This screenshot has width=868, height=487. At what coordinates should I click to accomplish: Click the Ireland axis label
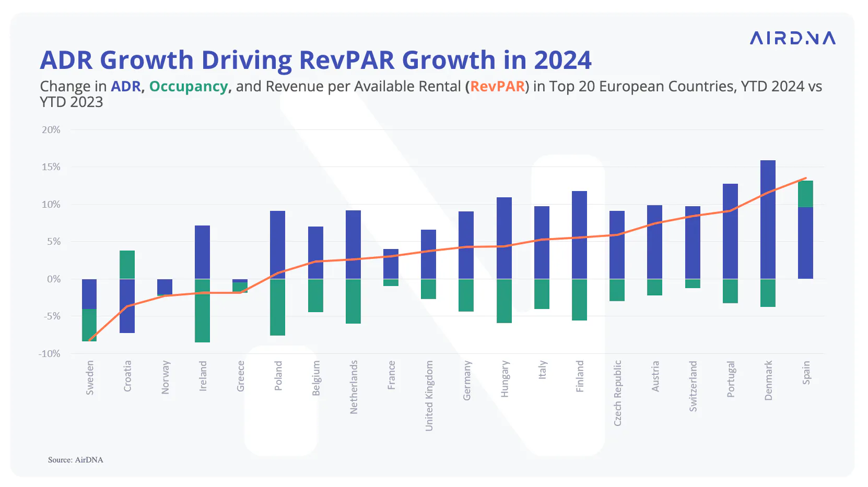point(203,376)
